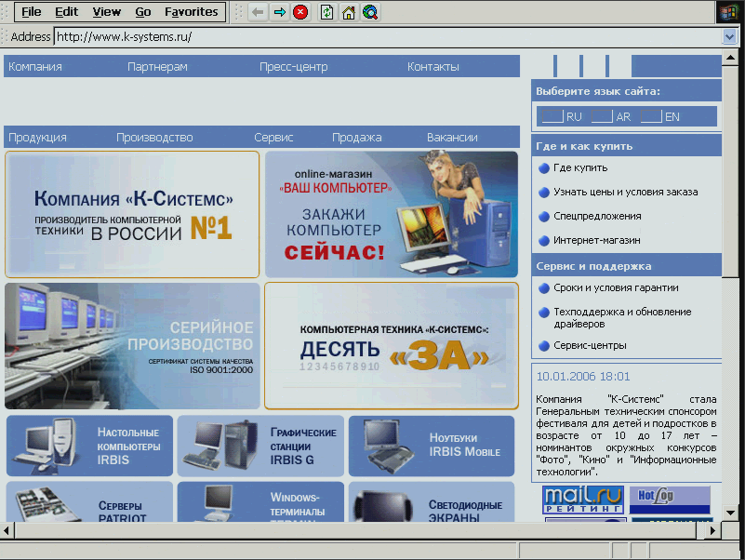The height and width of the screenshot is (560, 745).
Task: Click the HotLog counter badge
Action: pos(670,500)
